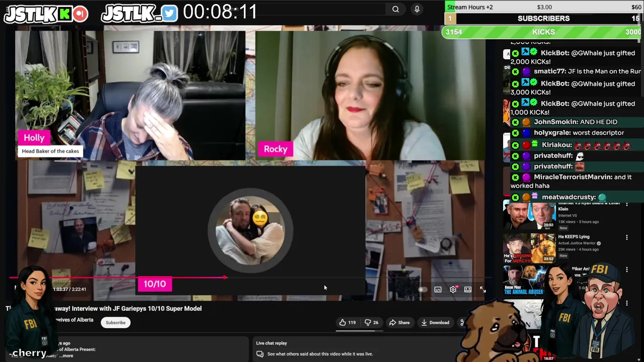644x362 pixels.
Task: Download the video
Action: [x=435, y=323]
